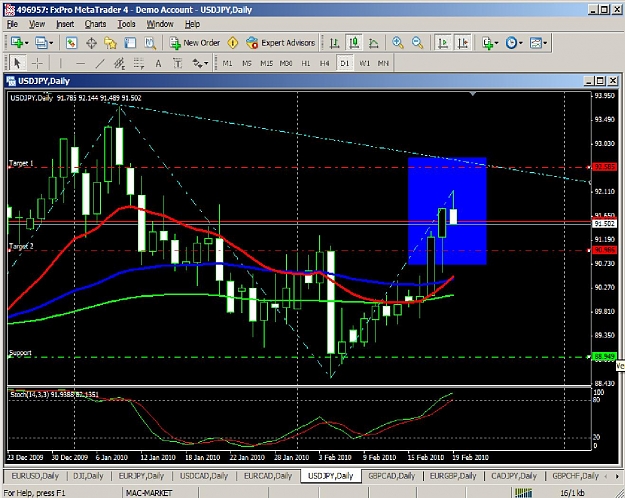This screenshot has width=625, height=498.
Task: Switch to the EURJPY,Daily chart tab
Action: (142, 476)
